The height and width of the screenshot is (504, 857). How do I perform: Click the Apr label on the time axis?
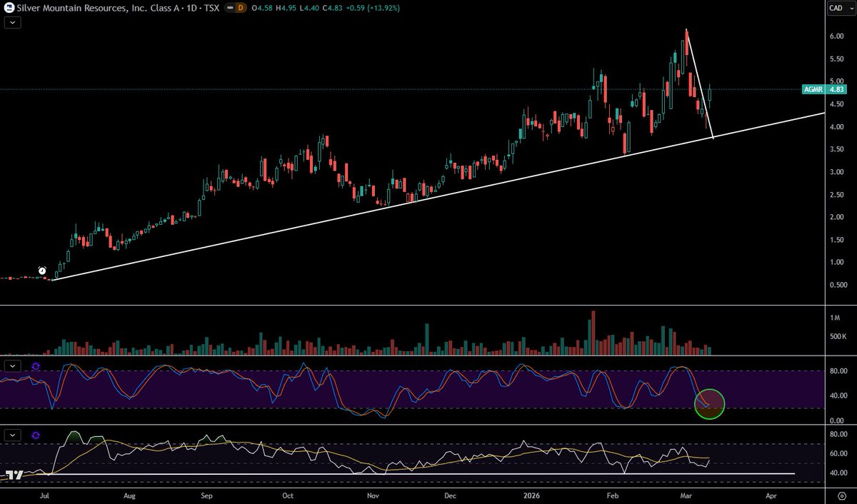click(x=771, y=494)
